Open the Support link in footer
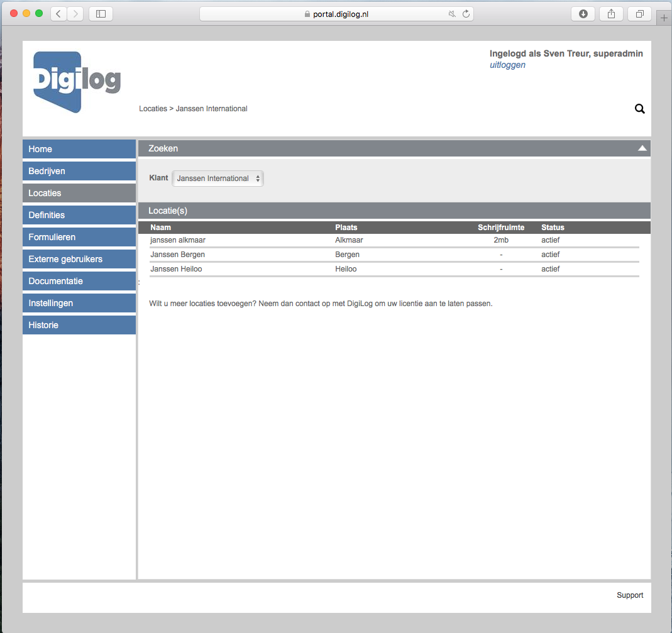The height and width of the screenshot is (633, 672). (630, 595)
